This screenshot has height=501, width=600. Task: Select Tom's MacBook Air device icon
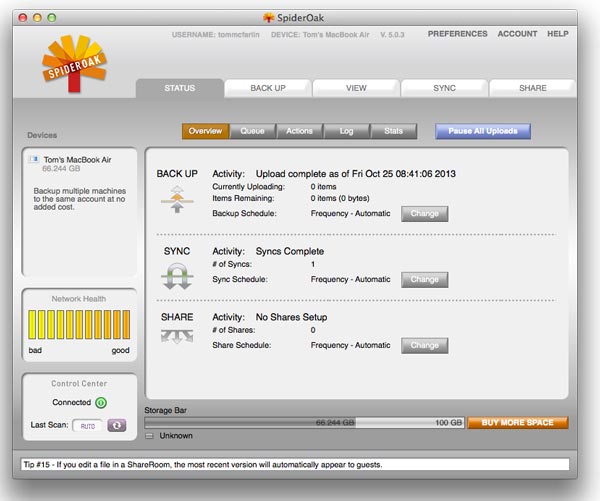34,159
